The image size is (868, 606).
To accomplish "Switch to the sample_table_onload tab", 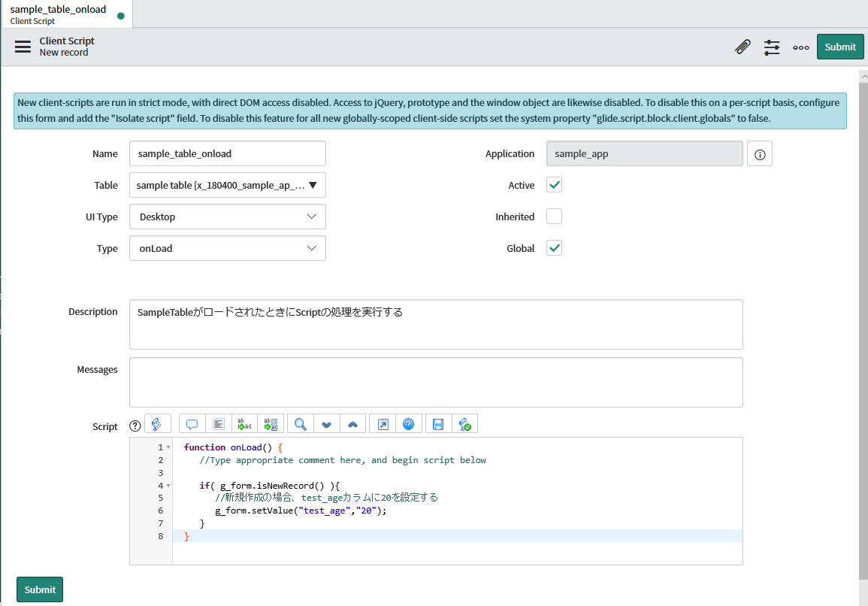I will [59, 14].
